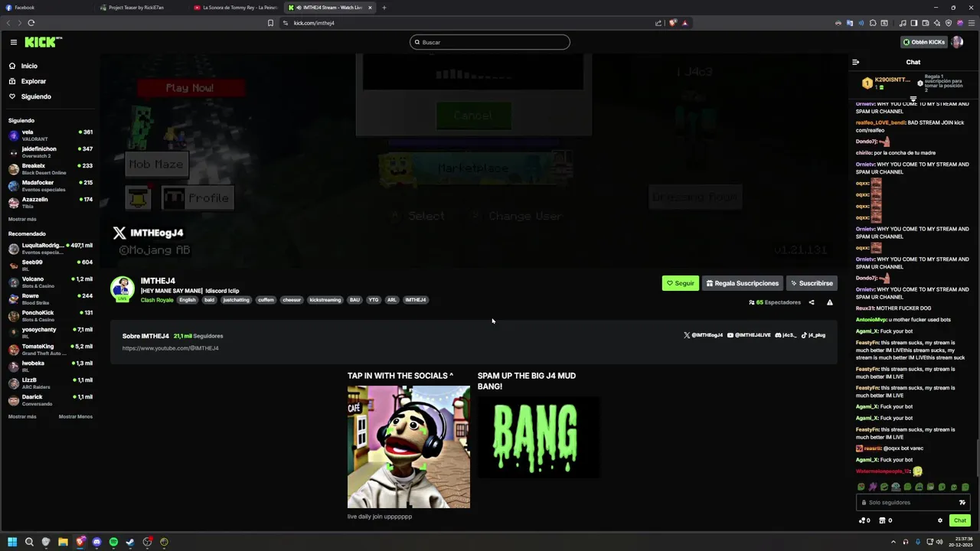Open recommended channel LuquitaRodrig...
This screenshot has width=980, height=551.
click(50, 248)
